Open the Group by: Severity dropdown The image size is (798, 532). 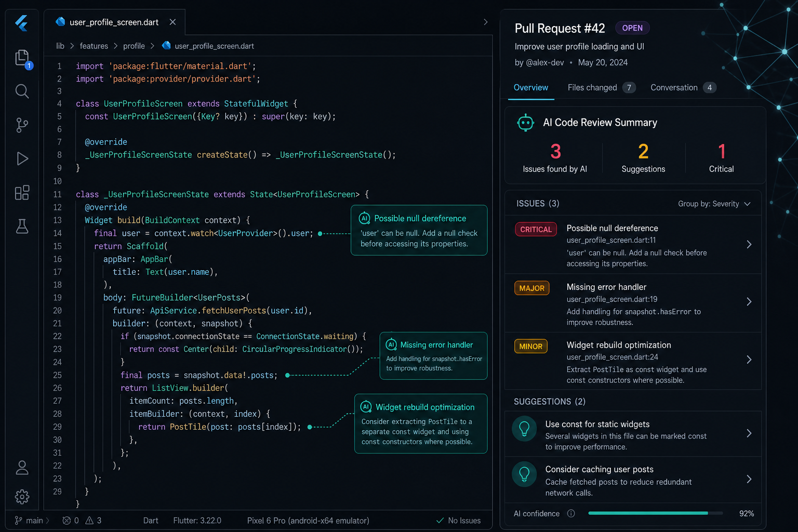click(x=714, y=204)
